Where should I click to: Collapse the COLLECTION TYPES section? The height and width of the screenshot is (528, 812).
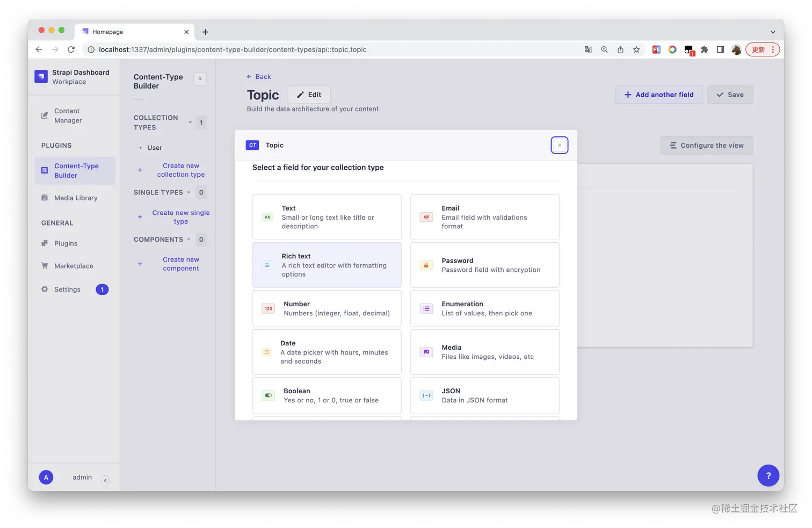(190, 122)
